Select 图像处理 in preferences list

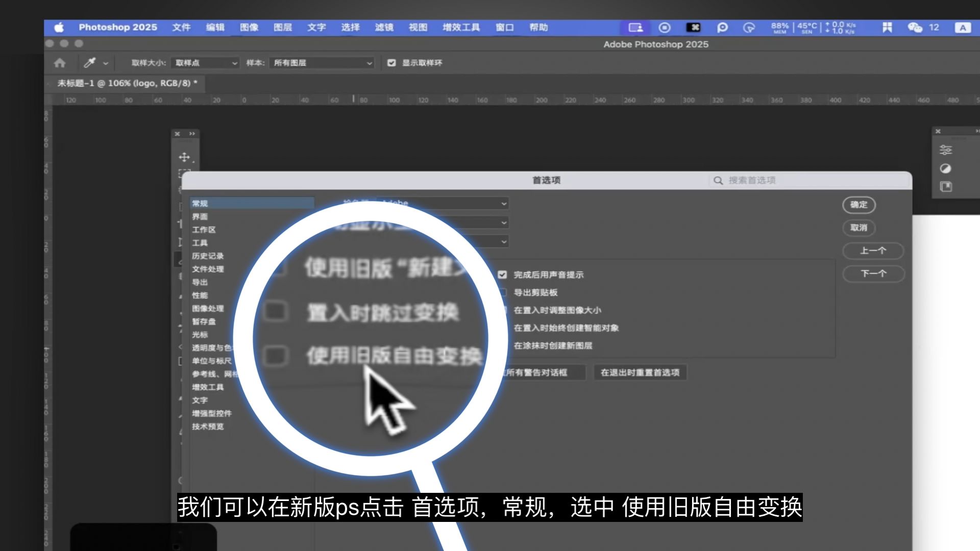click(208, 309)
